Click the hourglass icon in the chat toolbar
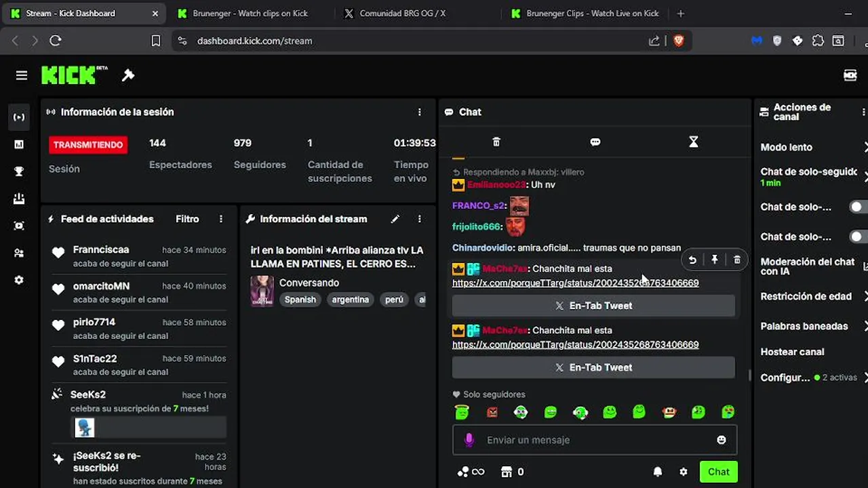Image resolution: width=868 pixels, height=488 pixels. click(693, 142)
